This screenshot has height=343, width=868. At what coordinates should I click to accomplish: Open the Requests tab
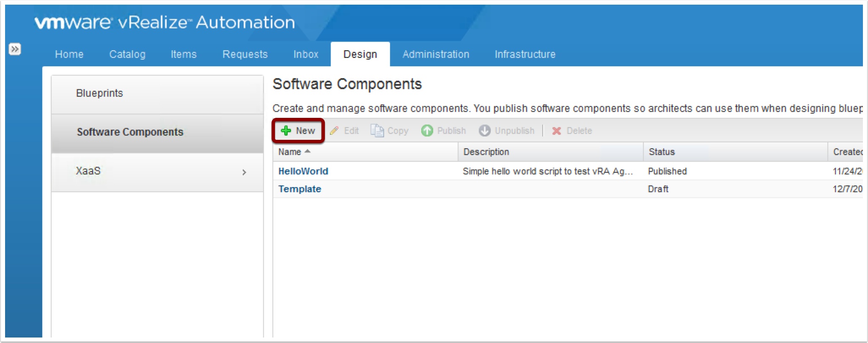tap(245, 54)
